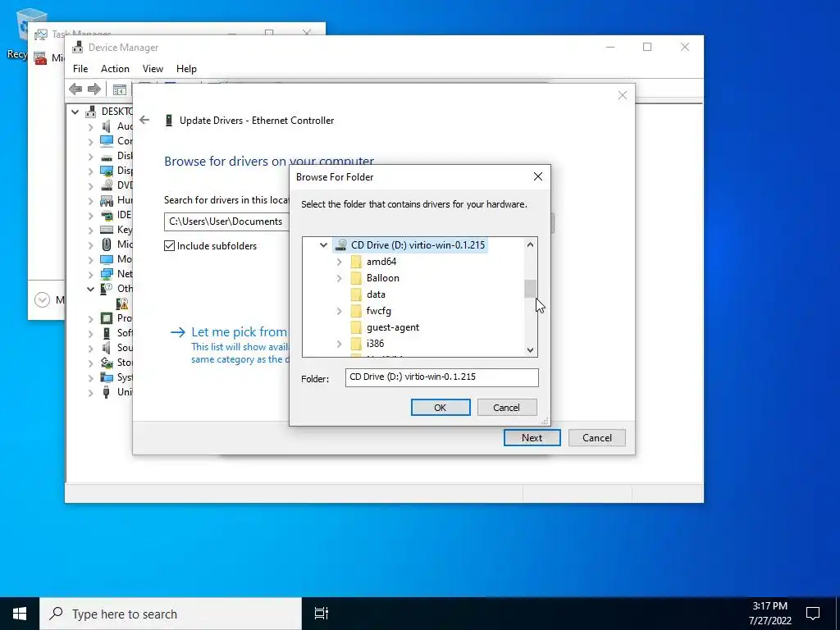Select the Audio inputs speaker icon
Viewport: 840px width, 630px height.
pos(107,126)
